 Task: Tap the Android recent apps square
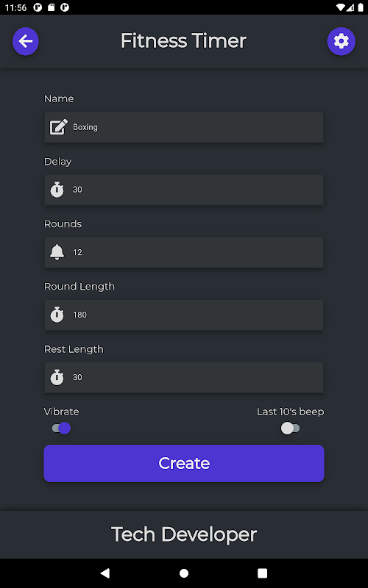coord(263,573)
